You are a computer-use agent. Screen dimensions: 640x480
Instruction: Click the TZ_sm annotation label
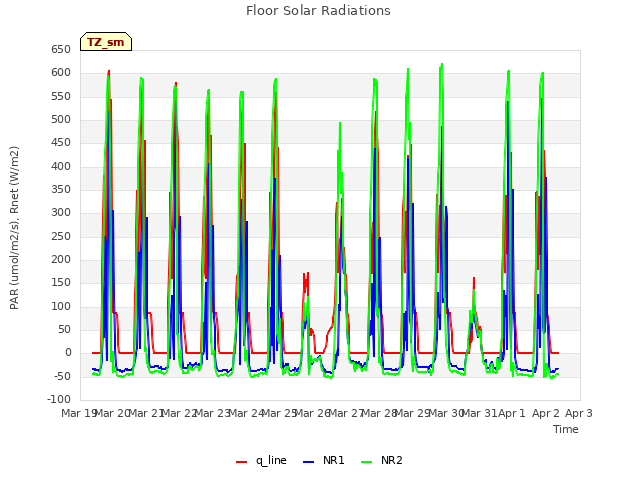(x=106, y=42)
